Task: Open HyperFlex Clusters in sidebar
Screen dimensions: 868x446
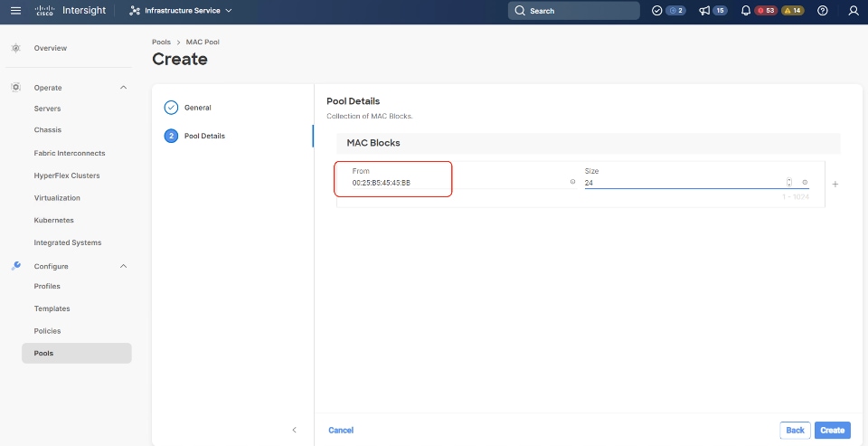Action: [66, 176]
